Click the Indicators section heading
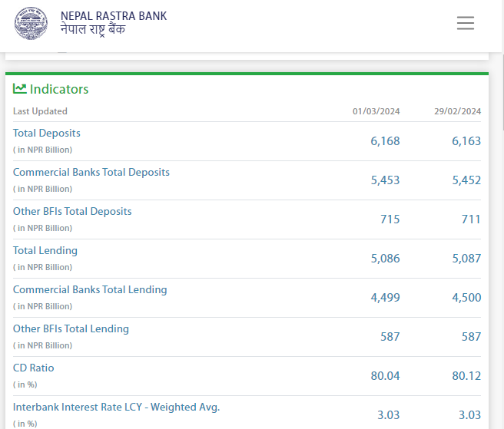Image resolution: width=504 pixels, height=429 pixels. click(x=59, y=89)
